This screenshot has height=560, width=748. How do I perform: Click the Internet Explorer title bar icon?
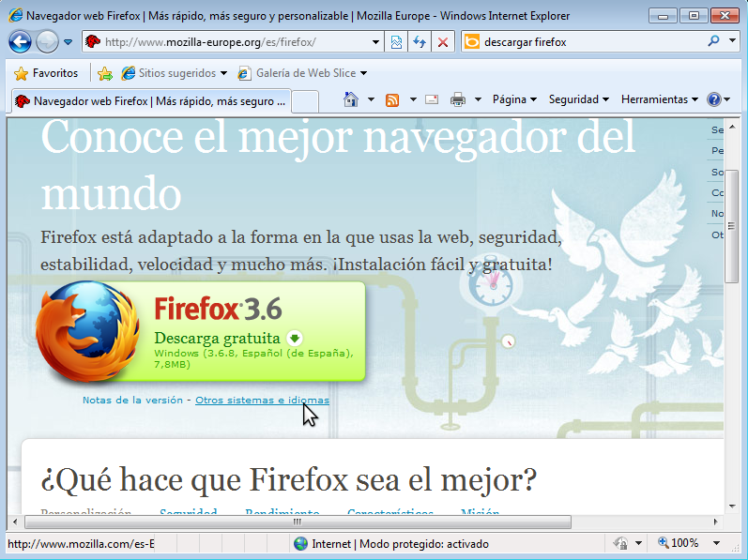(15, 15)
